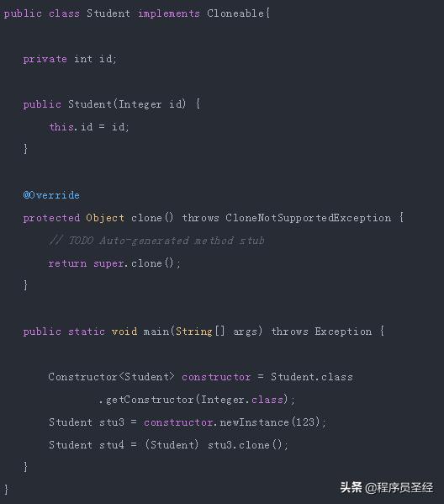Click the @Override annotation
Image resolution: width=444 pixels, height=504 pixels.
tap(51, 195)
